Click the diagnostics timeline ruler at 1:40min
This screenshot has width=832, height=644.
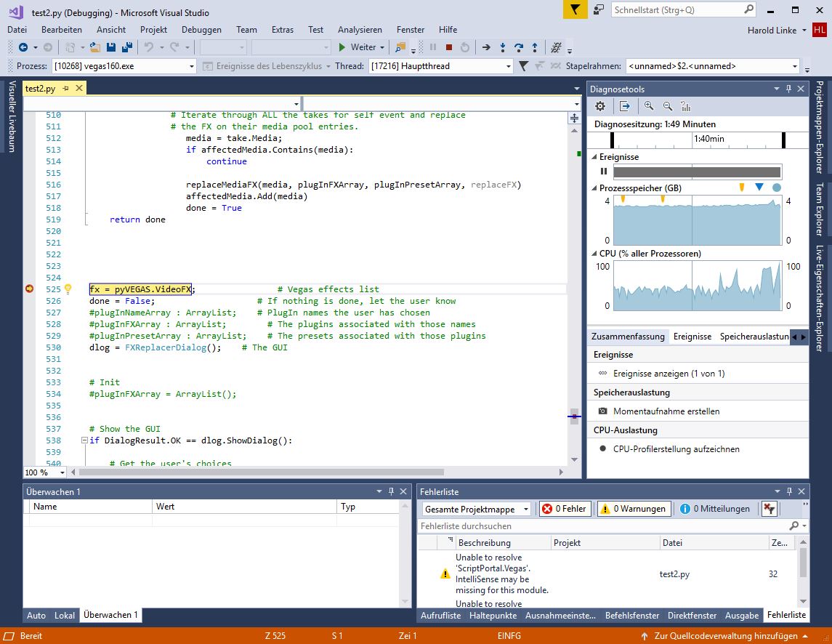[708, 139]
